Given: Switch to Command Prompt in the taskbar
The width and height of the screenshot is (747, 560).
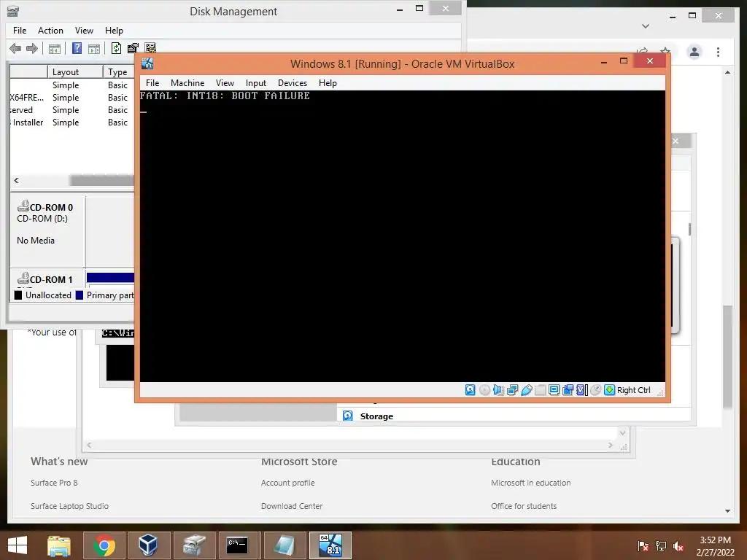Looking at the screenshot, I should click(237, 545).
